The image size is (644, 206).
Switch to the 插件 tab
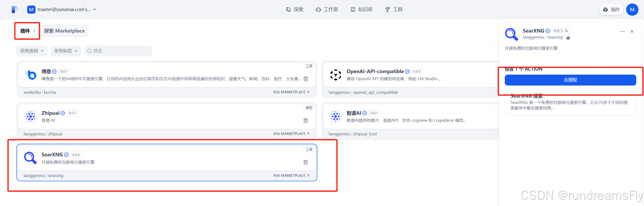tap(28, 31)
